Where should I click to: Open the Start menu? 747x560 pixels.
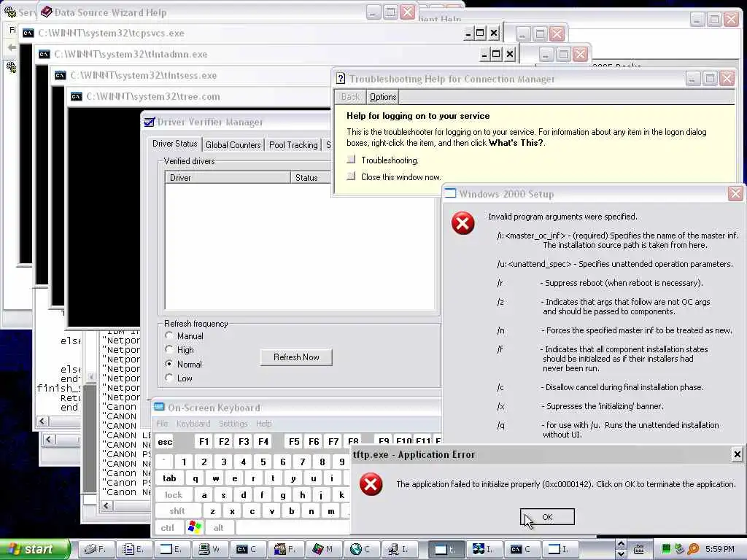click(x=35, y=549)
